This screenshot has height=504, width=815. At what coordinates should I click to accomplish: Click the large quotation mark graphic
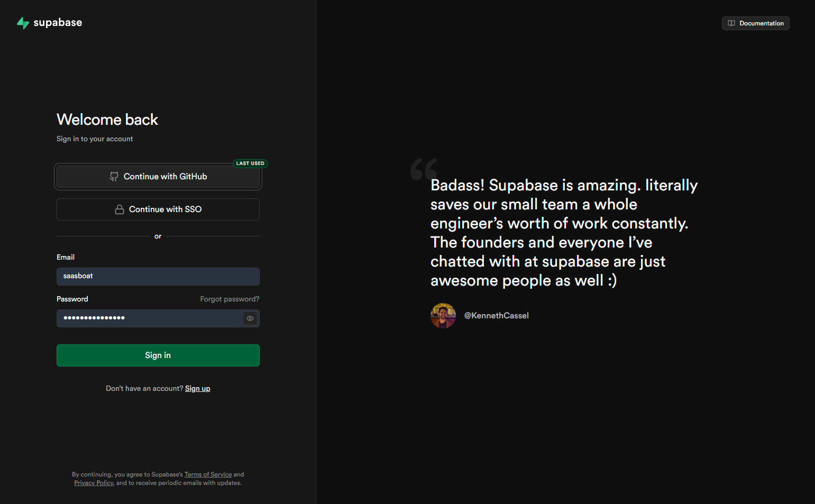point(423,169)
